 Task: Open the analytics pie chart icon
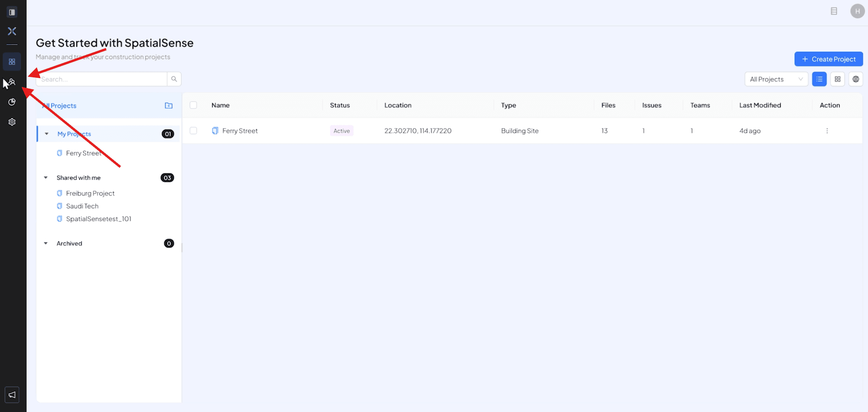12,102
